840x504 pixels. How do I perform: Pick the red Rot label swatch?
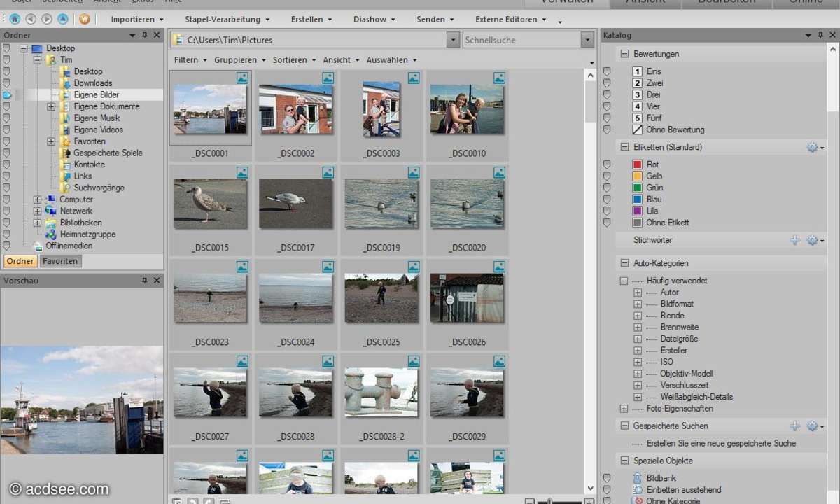(x=637, y=164)
